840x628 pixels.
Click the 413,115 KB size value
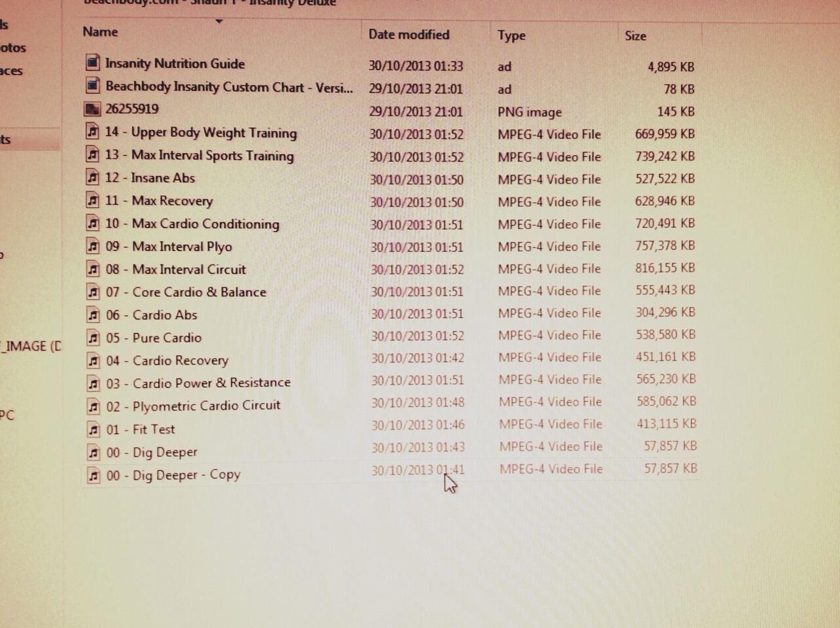point(667,423)
